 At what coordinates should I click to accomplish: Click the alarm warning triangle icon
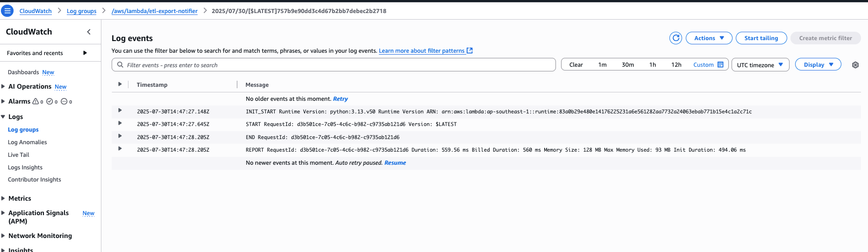36,101
